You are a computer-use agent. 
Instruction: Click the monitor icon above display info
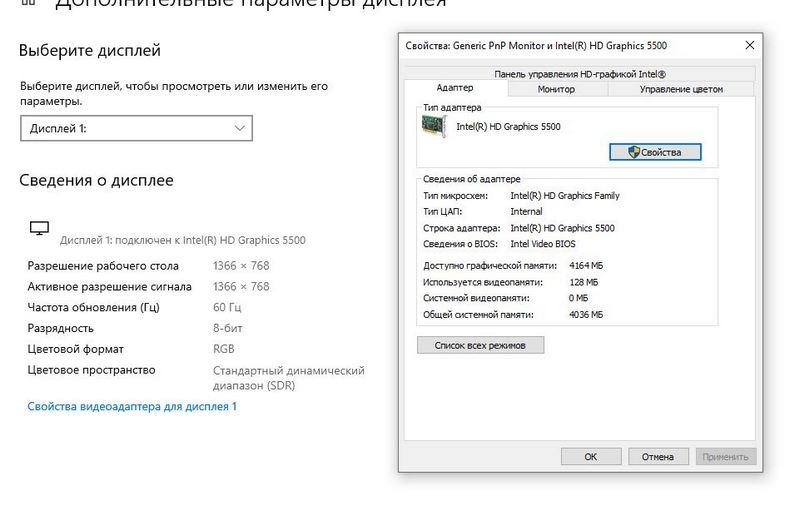pos(39,229)
